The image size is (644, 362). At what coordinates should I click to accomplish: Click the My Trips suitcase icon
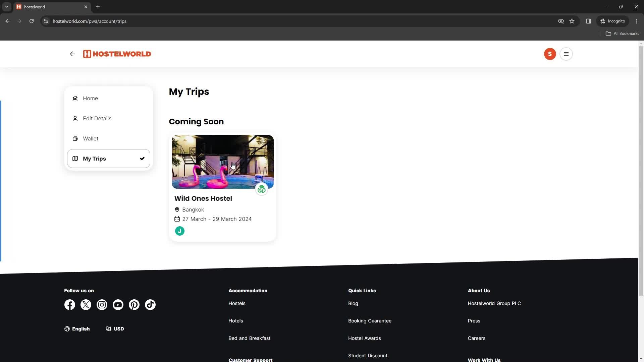click(75, 158)
